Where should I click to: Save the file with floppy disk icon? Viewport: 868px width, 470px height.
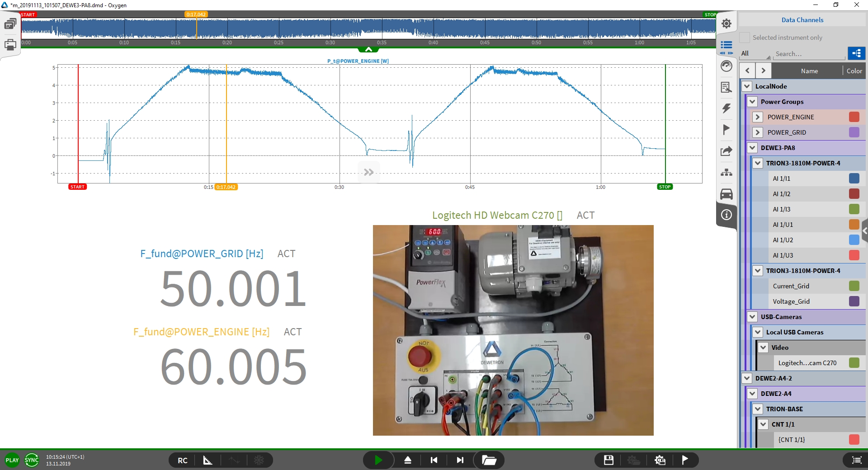(609, 460)
